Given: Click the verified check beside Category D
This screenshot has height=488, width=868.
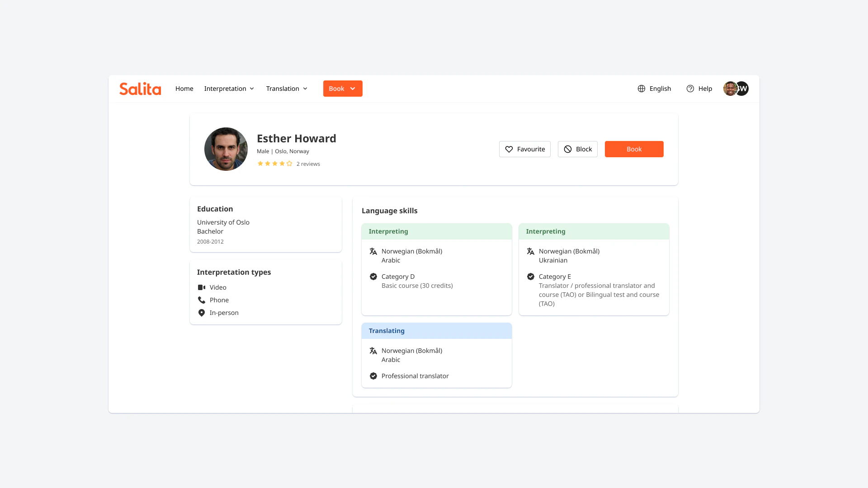Looking at the screenshot, I should click(373, 277).
